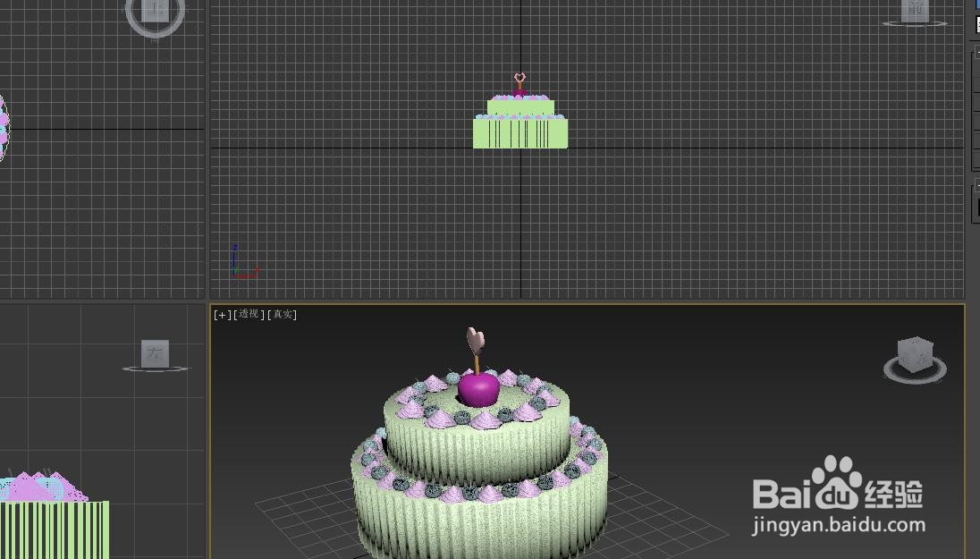Click the blue Z axis of the world tripod

(x=235, y=252)
